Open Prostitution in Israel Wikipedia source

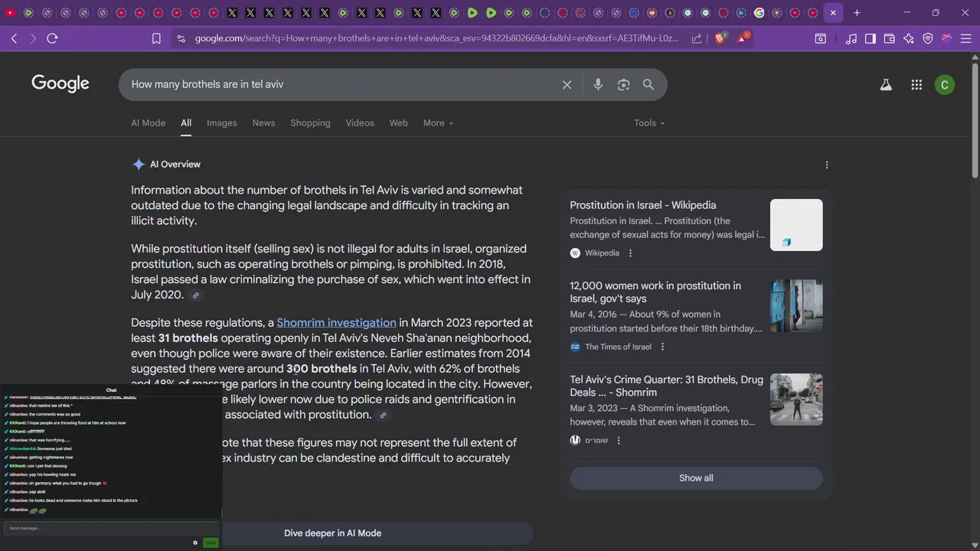[x=643, y=205]
